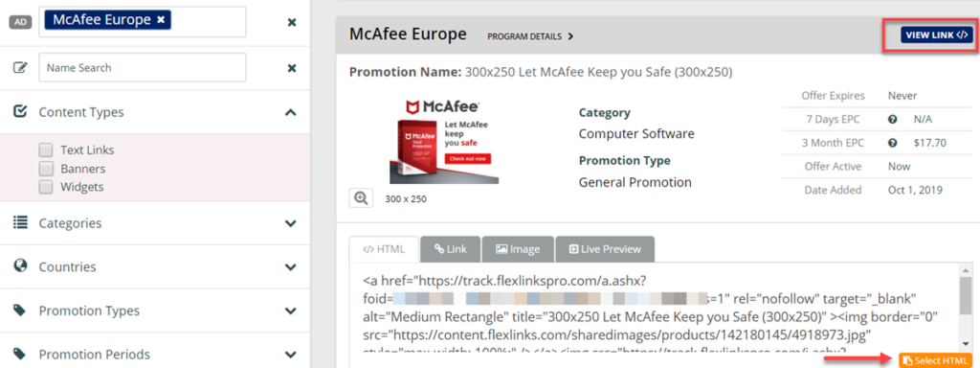Click the 'Oct 1, 2019' date value
The width and height of the screenshot is (980, 368).
[915, 190]
